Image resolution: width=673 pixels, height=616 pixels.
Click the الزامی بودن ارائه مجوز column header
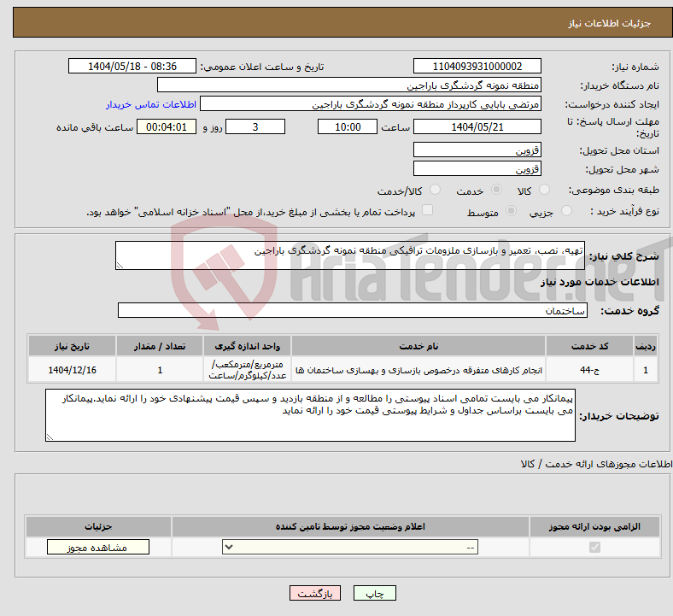pyautogui.click(x=594, y=526)
